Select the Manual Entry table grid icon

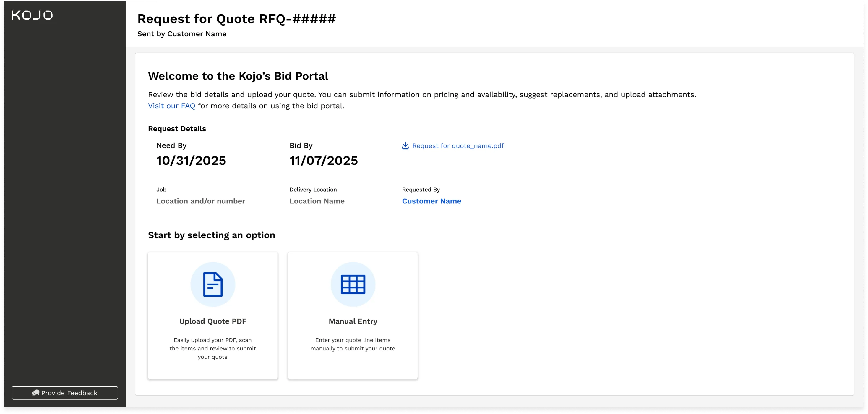click(x=353, y=284)
